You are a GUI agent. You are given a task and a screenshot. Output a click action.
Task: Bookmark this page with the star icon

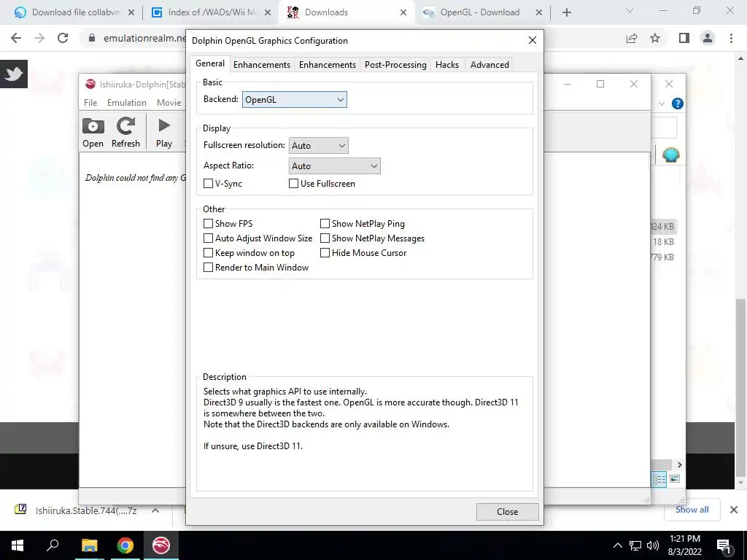point(655,38)
